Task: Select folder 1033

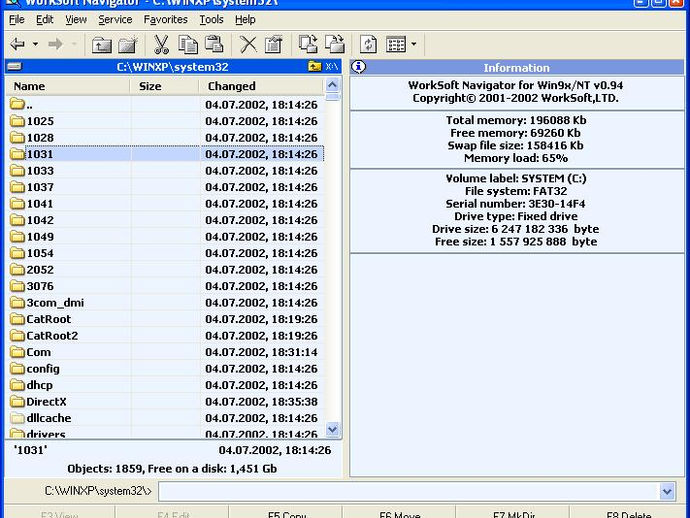Action: tap(165, 171)
